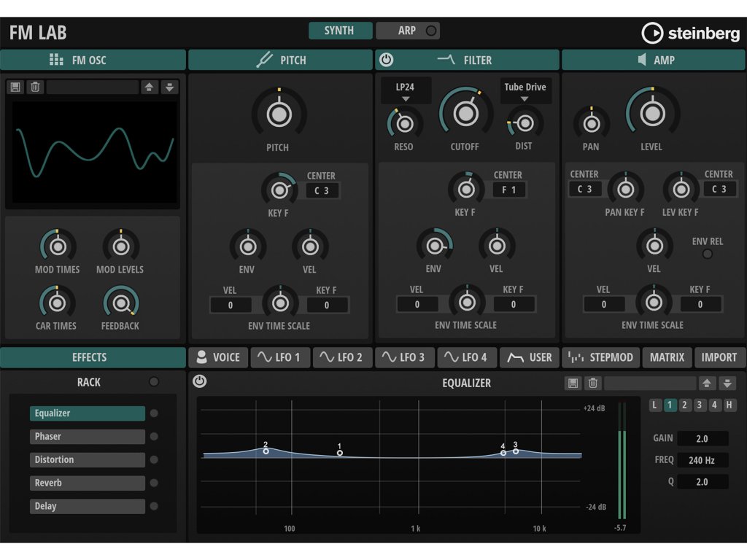Load next Equalizer preset with down arrow
The height and width of the screenshot is (560, 747).
727,383
